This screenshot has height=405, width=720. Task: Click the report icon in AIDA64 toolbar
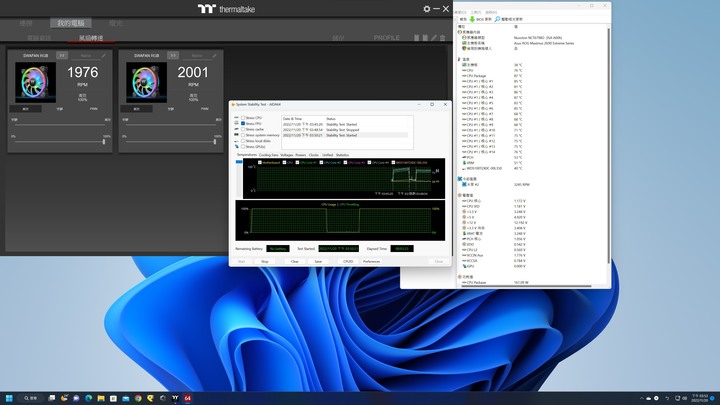[x=461, y=19]
